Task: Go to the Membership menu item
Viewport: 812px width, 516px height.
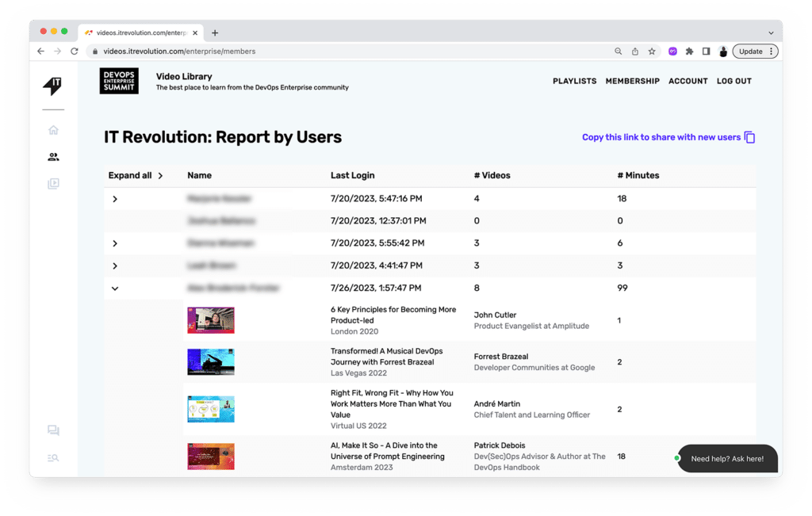Action: (632, 81)
